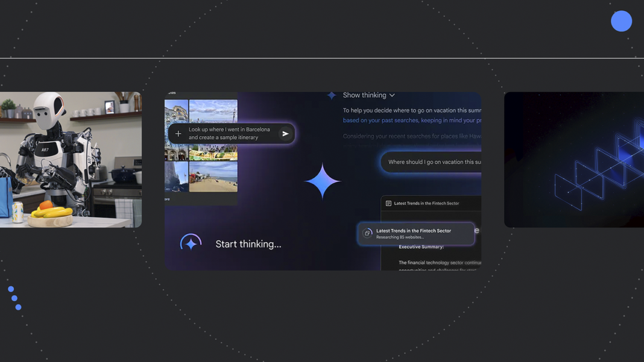Click the document icon beside Latest Trends title
644x362 pixels.
388,203
